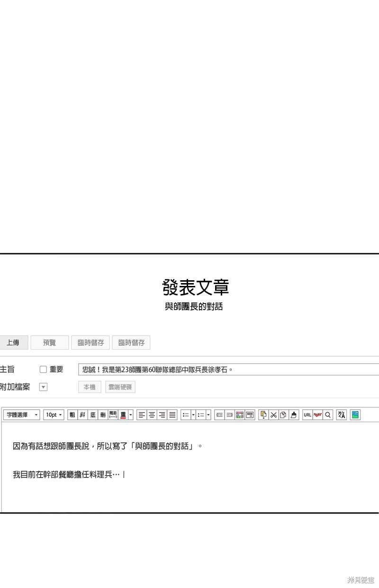Check the 重要 checkbox
Screen dimensions: 379x588
(43, 369)
